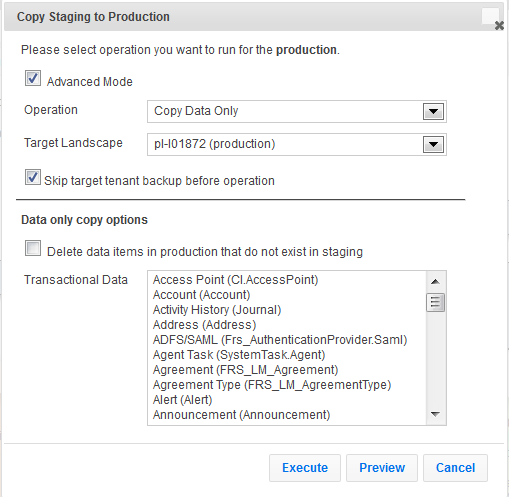This screenshot has height=497, width=509.
Task: Click the pl-l01872 (production) landscape field
Action: 297,144
